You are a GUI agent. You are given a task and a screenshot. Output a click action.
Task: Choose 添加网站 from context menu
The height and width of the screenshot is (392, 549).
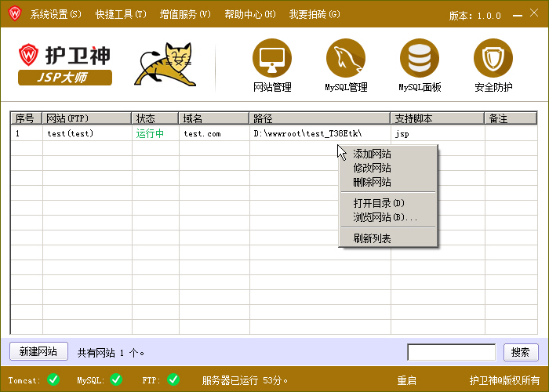(x=388, y=154)
